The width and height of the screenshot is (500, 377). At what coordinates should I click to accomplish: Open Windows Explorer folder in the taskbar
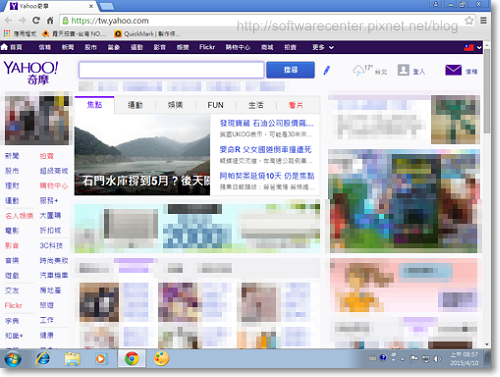pos(72,359)
